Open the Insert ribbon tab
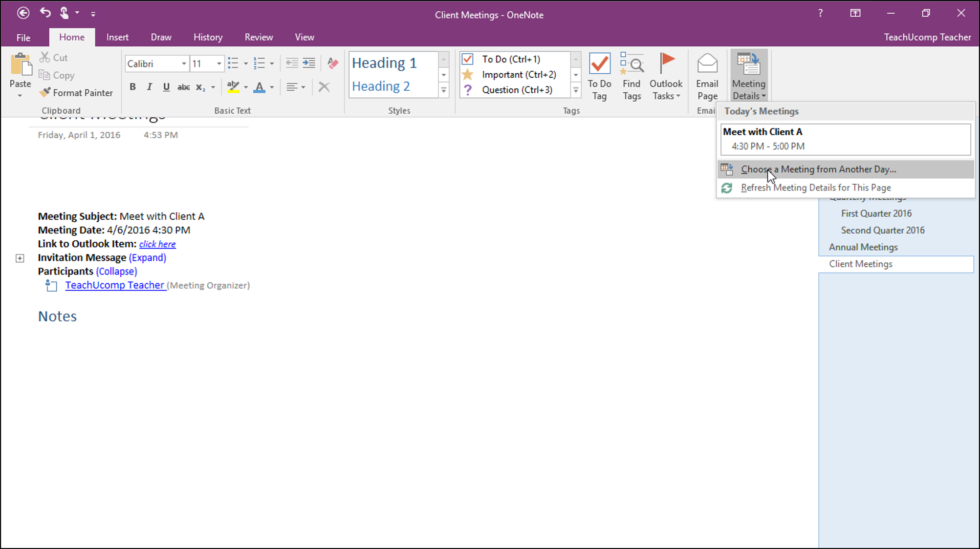 coord(117,37)
